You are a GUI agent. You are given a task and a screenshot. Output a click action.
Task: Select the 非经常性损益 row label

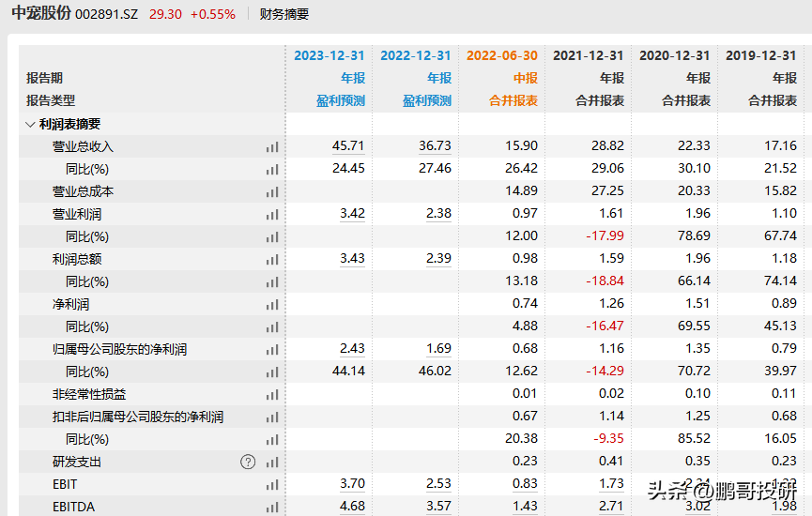coord(89,394)
